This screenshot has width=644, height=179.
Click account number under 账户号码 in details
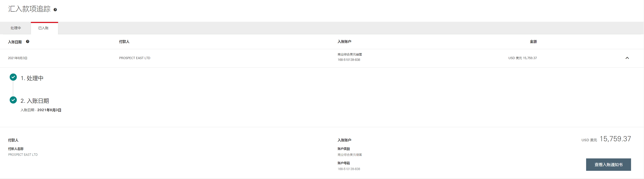349,169
